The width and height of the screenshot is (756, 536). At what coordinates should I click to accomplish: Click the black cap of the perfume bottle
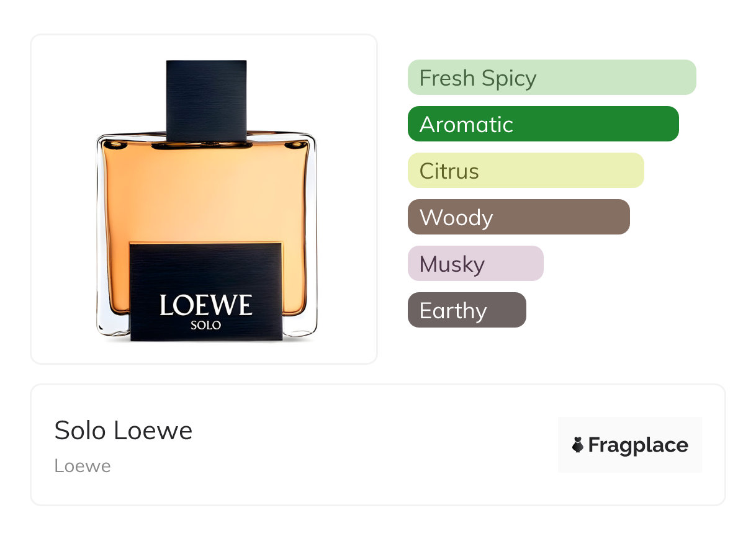207,99
